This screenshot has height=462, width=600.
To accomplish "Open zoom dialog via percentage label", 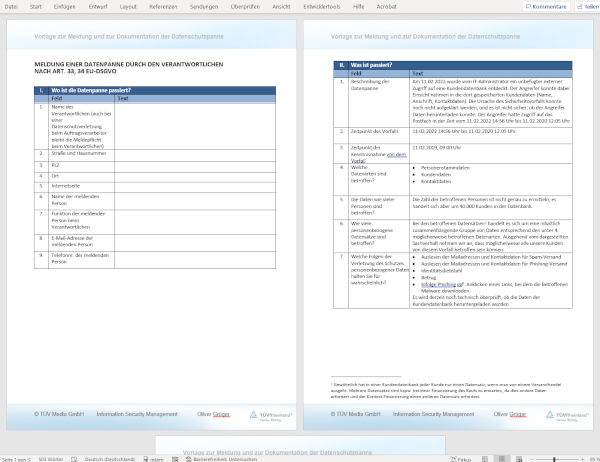I will (x=594, y=458).
